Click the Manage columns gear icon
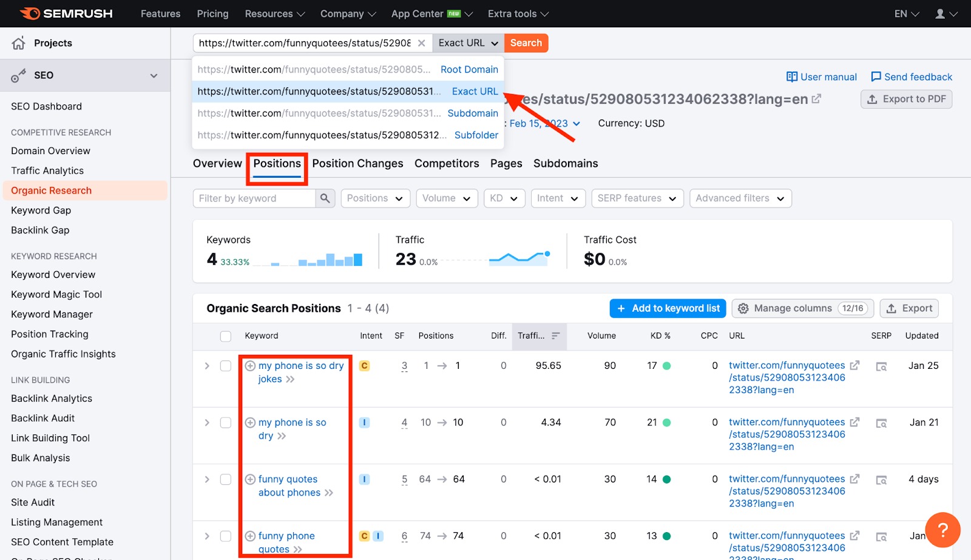The width and height of the screenshot is (971, 560). pos(743,308)
